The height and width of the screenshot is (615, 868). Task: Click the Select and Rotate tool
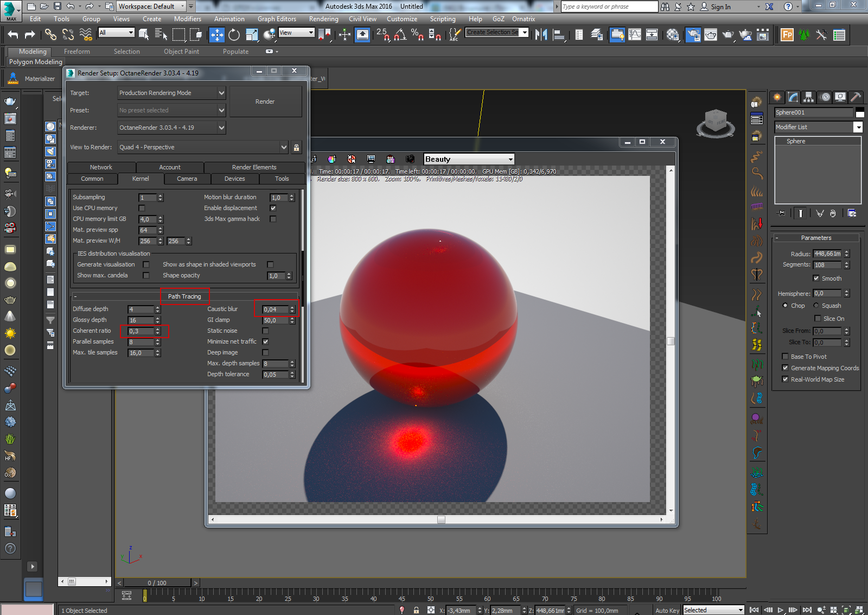pos(234,35)
